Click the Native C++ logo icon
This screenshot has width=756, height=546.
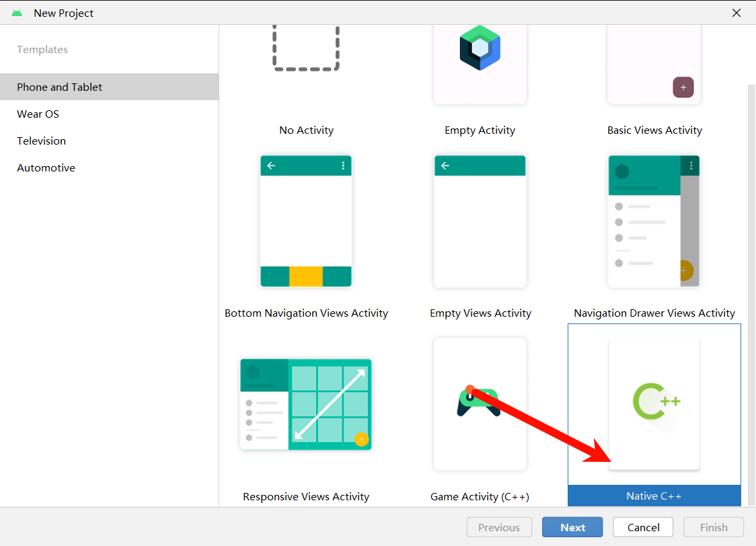[656, 401]
